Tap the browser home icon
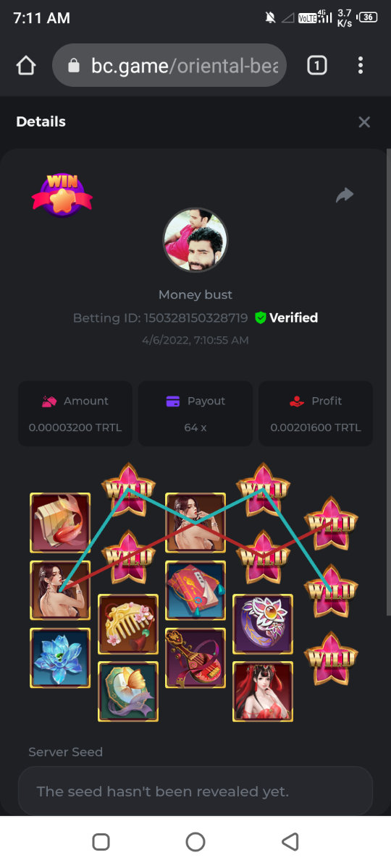Viewport: 391px width, 868px height. 26,66
